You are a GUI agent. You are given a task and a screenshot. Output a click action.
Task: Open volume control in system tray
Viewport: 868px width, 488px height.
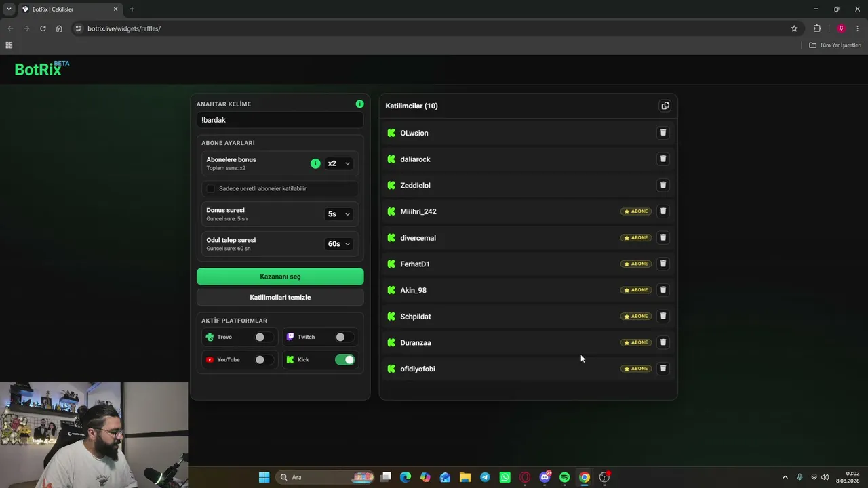pos(825,477)
